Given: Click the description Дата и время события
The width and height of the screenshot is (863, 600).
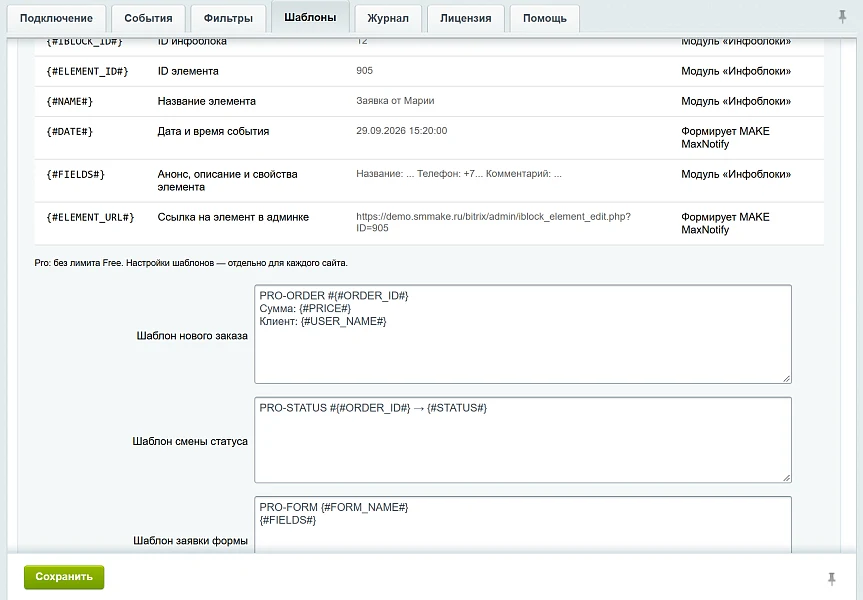Looking at the screenshot, I should click(x=214, y=132).
